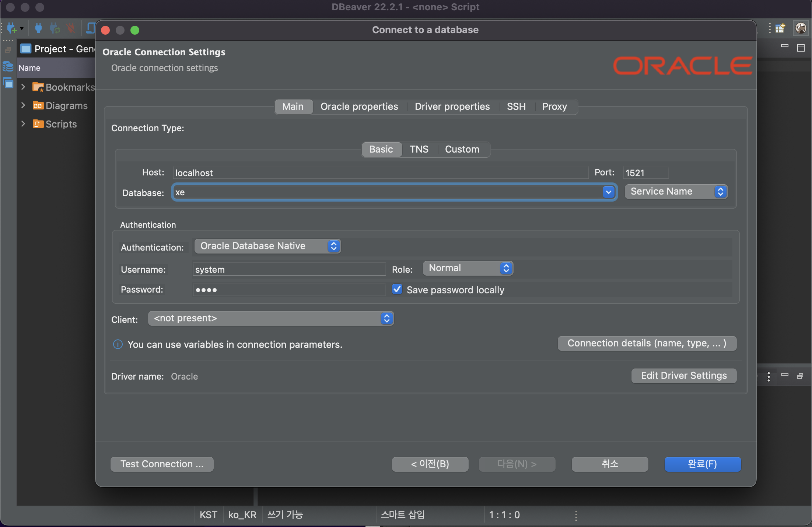Select the Basic connection type
This screenshot has width=812, height=527.
[x=381, y=149]
